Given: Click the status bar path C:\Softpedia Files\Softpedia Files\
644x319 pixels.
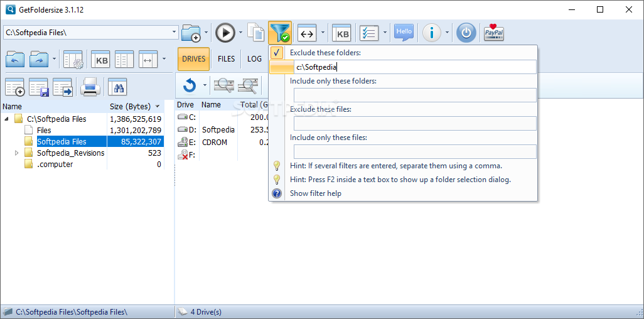Looking at the screenshot, I should point(72,312).
